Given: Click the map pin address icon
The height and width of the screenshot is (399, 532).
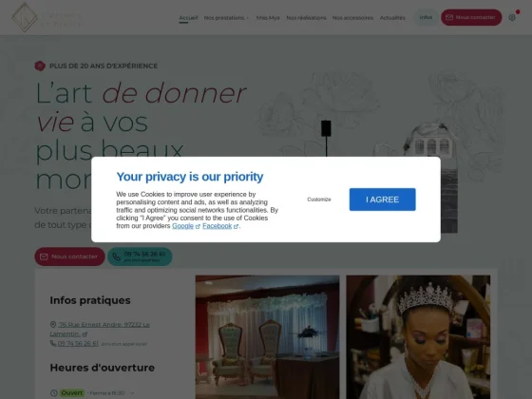Looking at the screenshot, I should [x=53, y=325].
